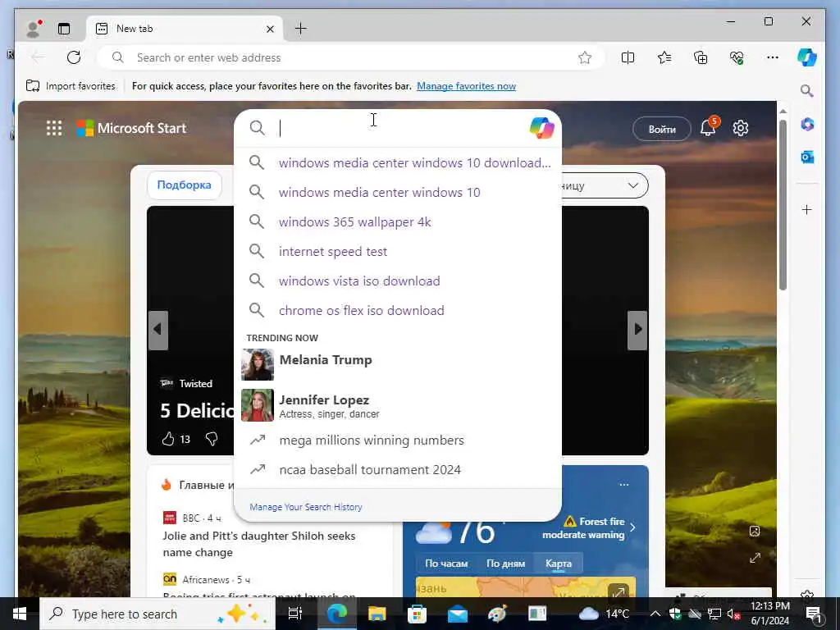Open Jolie and Pitt's daughter Shiloh headline
840x630 pixels.
259,544
